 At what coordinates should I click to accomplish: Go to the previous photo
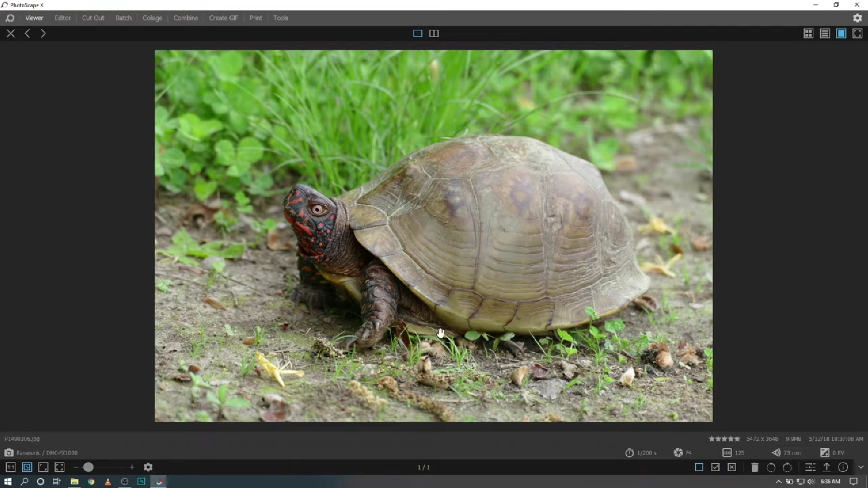click(28, 33)
